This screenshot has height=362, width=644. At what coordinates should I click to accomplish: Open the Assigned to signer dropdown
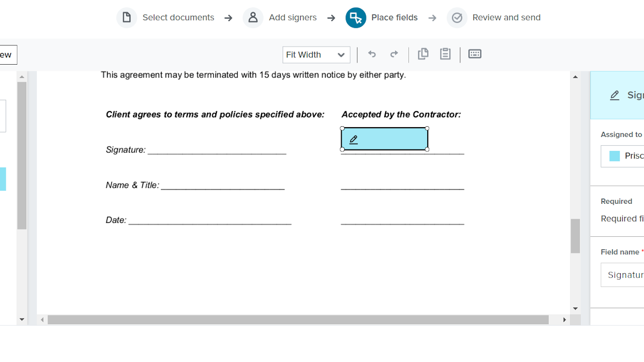(626, 156)
